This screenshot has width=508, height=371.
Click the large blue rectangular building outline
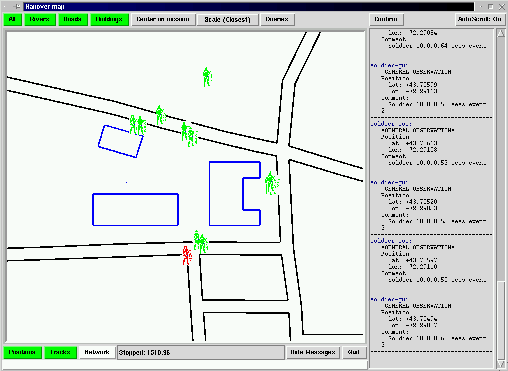point(135,209)
